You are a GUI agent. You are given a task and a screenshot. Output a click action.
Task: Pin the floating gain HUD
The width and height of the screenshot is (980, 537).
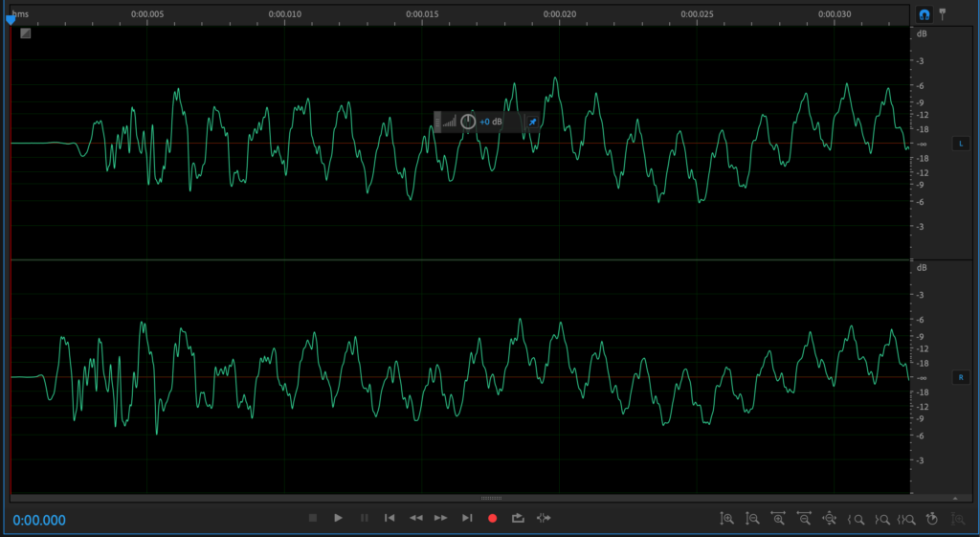(532, 122)
